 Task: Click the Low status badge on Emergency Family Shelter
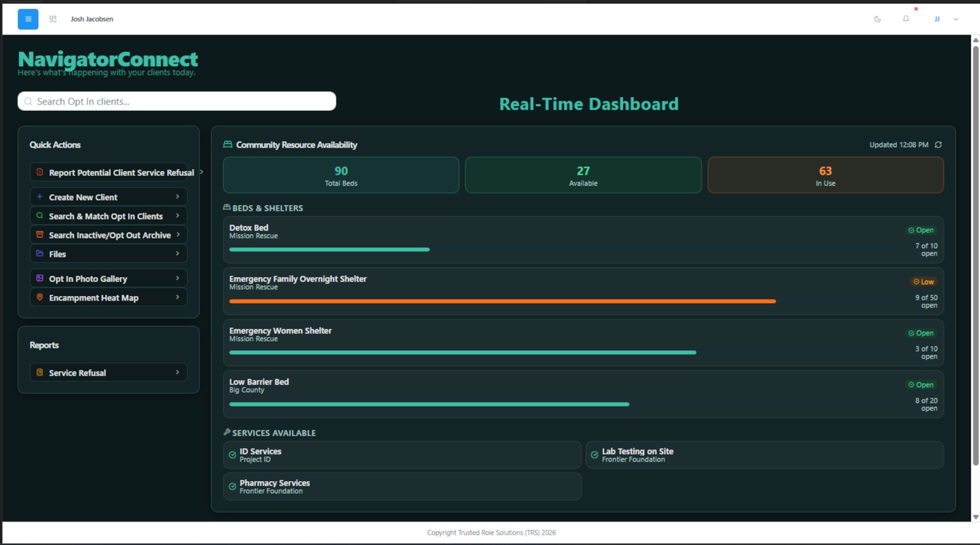[923, 282]
